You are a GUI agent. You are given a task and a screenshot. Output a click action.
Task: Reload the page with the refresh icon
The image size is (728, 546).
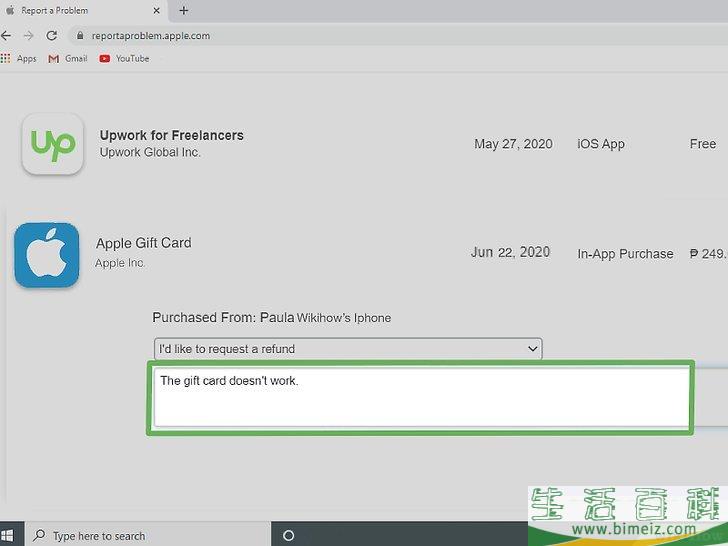point(52,36)
